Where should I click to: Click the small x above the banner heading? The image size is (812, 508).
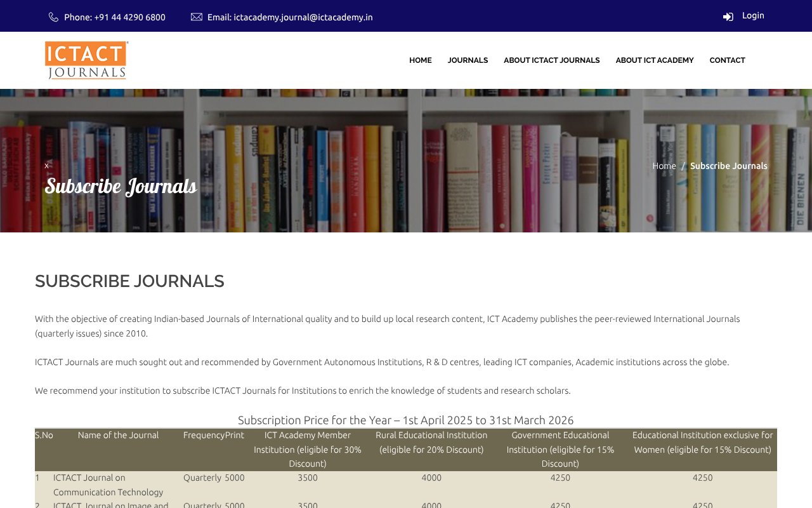point(46,165)
